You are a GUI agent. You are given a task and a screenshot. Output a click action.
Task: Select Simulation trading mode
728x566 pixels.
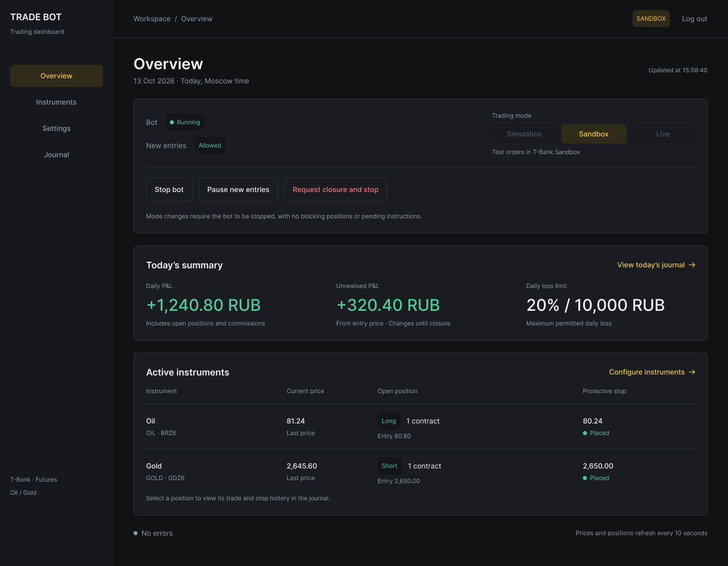524,134
